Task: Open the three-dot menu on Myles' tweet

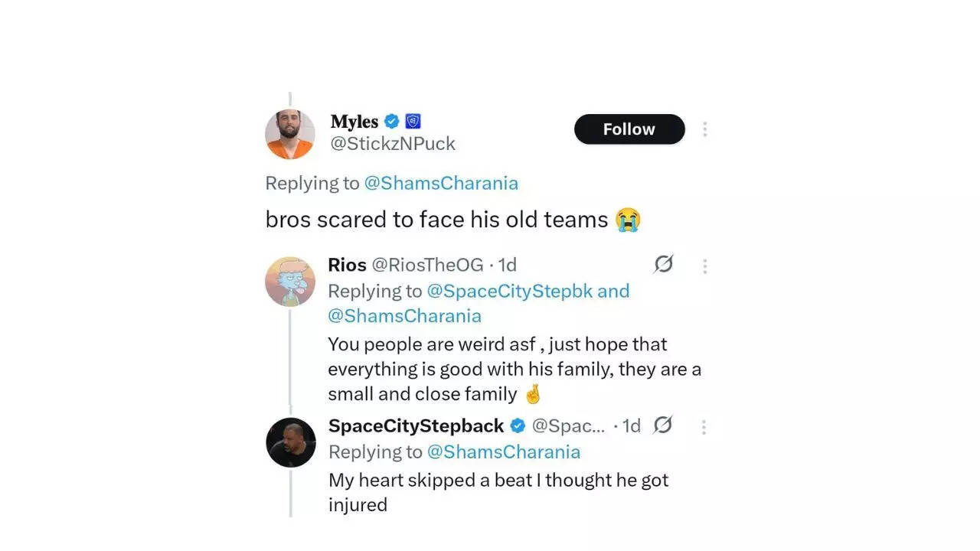Action: pyautogui.click(x=704, y=129)
